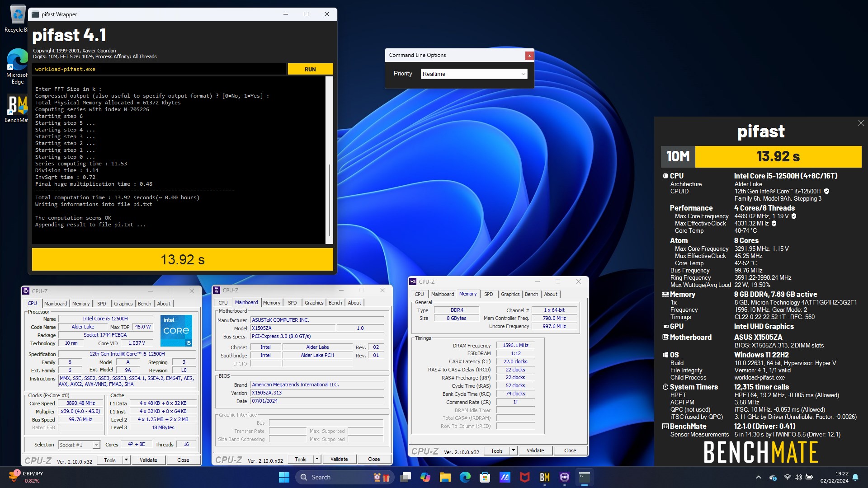Click Validate in the left CPU-Z window
The width and height of the screenshot is (868, 488).
148,460
